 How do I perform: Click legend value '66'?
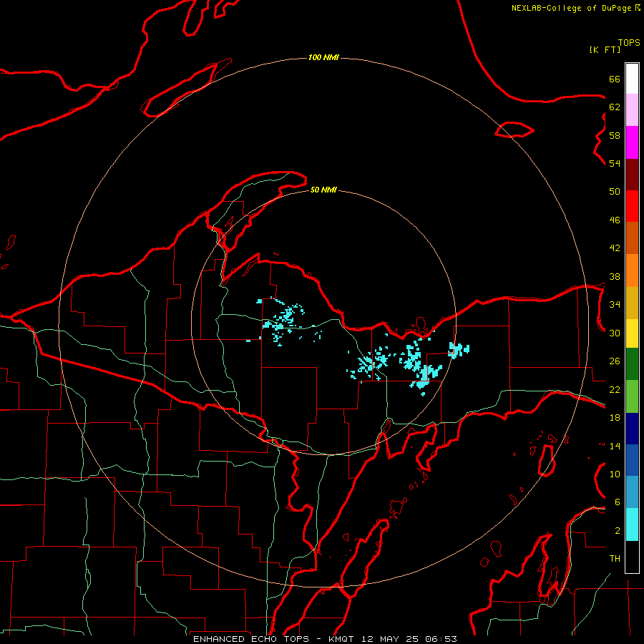coord(615,79)
